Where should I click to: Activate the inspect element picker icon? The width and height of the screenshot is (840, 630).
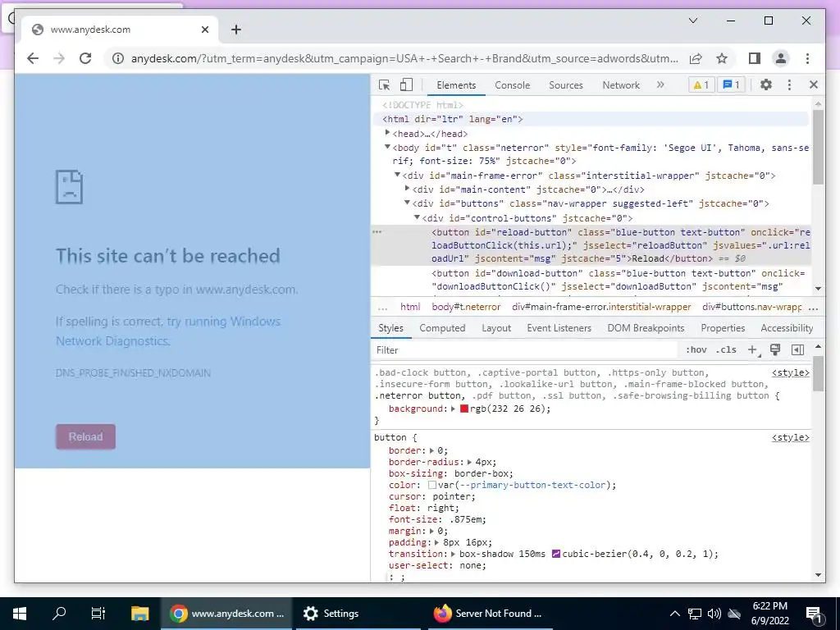pos(384,84)
